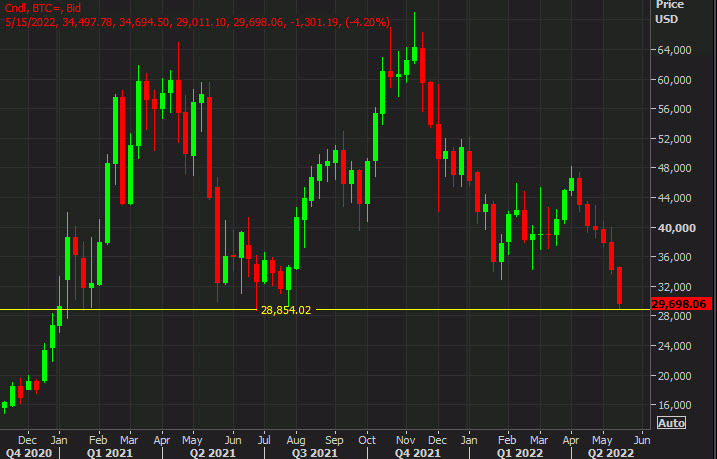Click the Auto scale button
717x459 pixels.
[x=671, y=423]
